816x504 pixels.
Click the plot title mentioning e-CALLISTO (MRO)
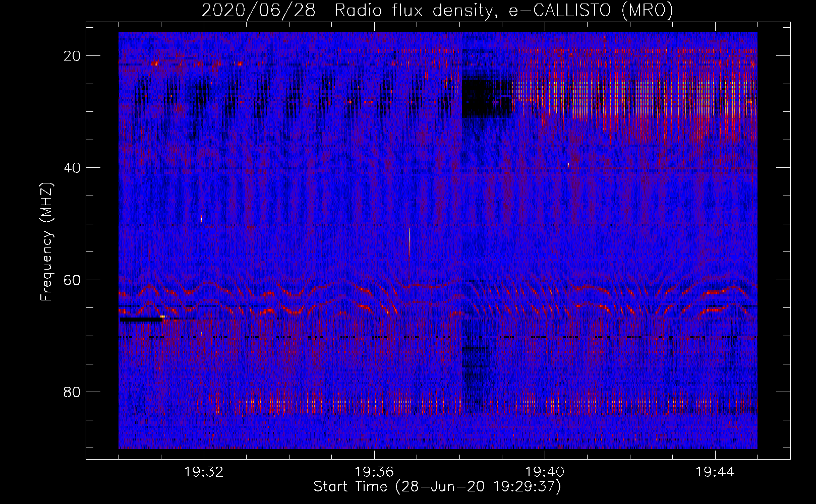(x=437, y=11)
